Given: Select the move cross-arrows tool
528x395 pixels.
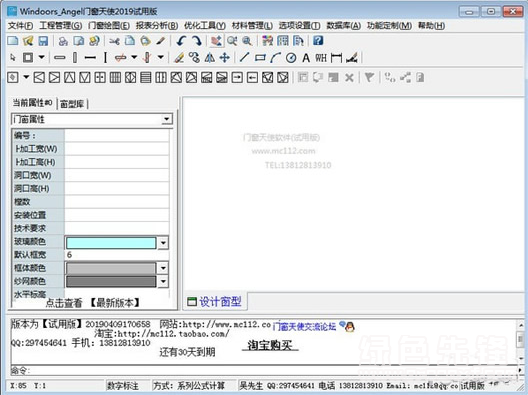Looking at the screenshot, I should pyautogui.click(x=225, y=58).
